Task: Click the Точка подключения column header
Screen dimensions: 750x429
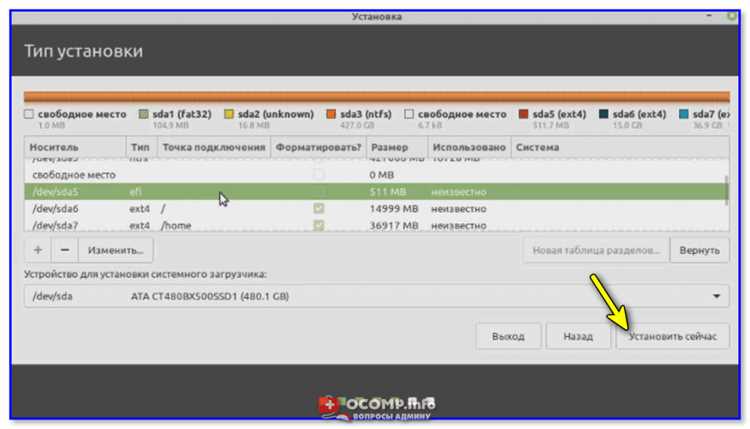Action: [214, 147]
